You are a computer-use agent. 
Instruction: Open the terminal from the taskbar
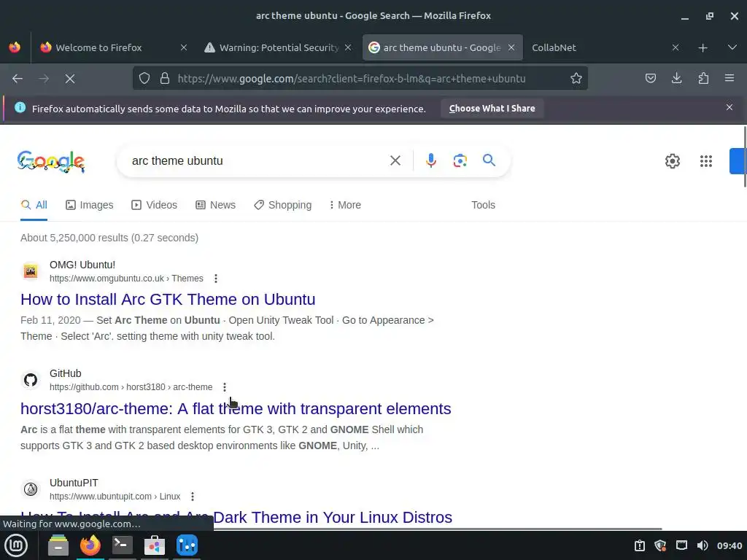click(x=122, y=545)
